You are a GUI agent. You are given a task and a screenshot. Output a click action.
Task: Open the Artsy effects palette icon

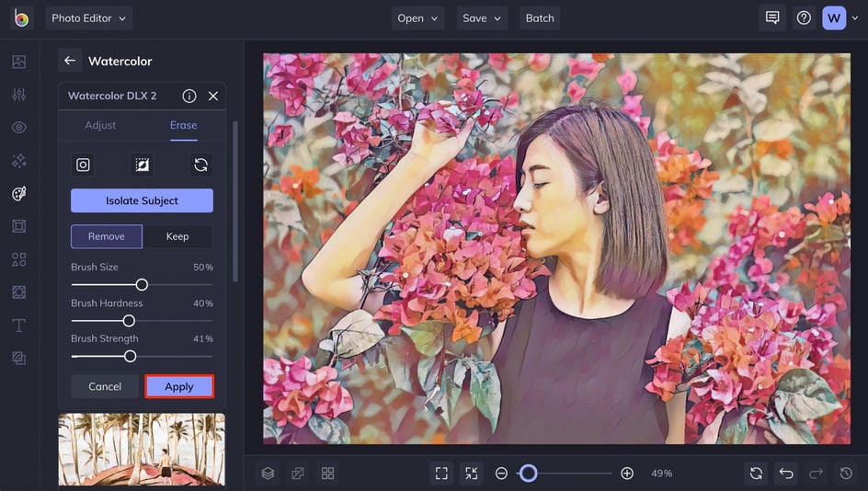click(19, 193)
